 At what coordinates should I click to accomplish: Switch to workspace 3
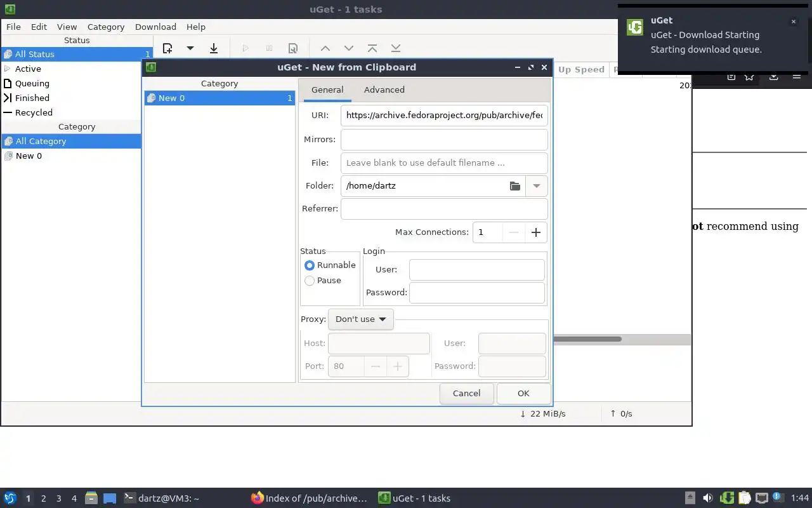point(59,498)
